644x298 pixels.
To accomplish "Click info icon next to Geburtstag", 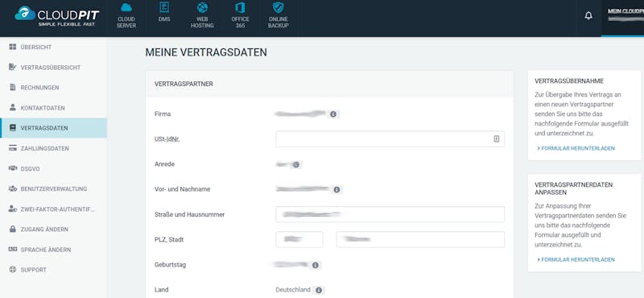I will (315, 265).
